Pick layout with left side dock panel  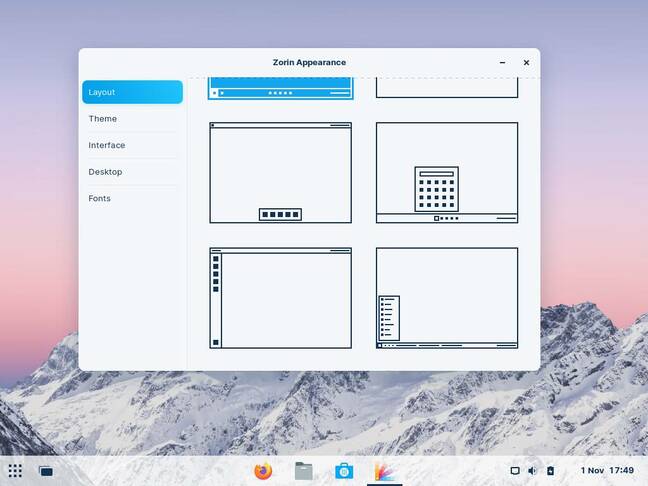click(281, 298)
